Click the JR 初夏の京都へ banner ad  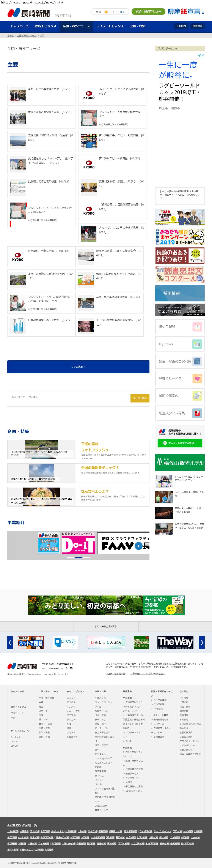tap(106, 605)
